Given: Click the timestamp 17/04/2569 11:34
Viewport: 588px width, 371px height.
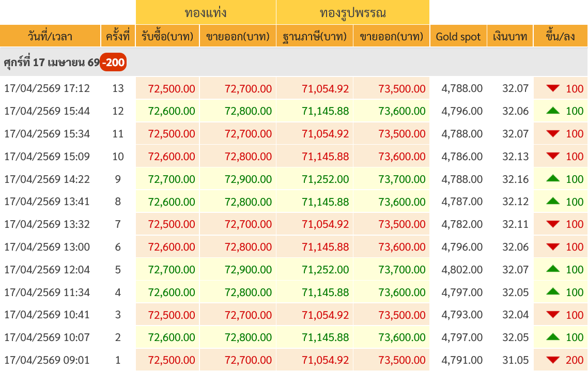Looking at the screenshot, I should pos(47,292).
